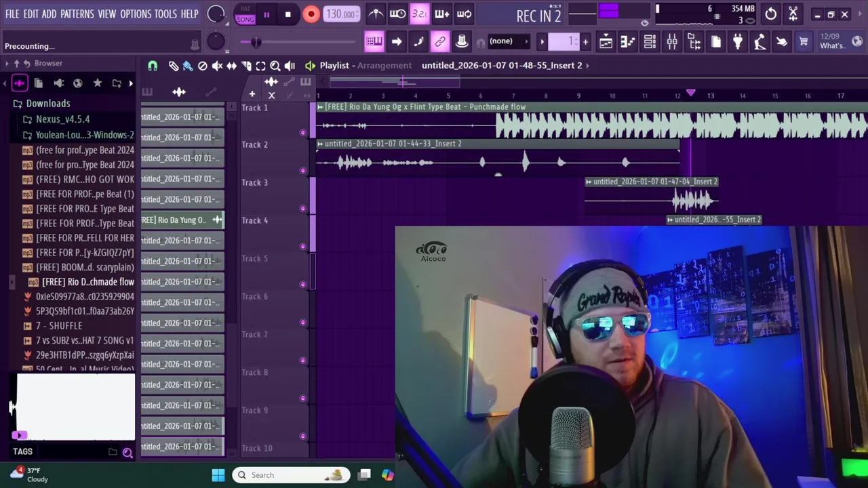Image resolution: width=868 pixels, height=488 pixels.
Task: Select the playlist Delete tool
Action: pyautogui.click(x=202, y=66)
